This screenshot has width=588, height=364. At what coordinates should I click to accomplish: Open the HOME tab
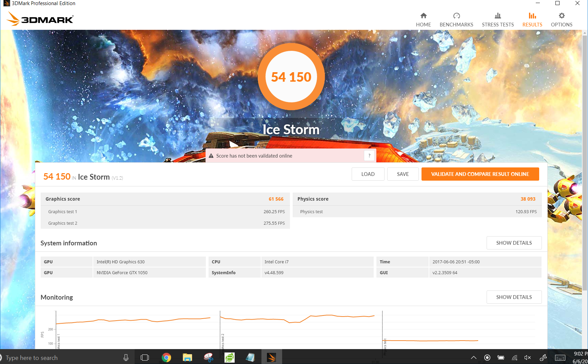click(x=423, y=20)
